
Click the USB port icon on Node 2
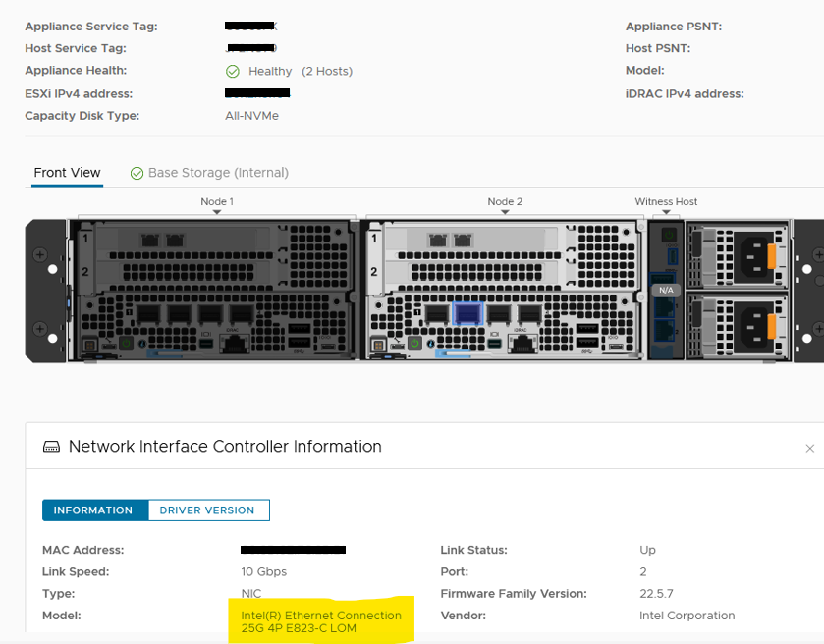pyautogui.click(x=587, y=327)
